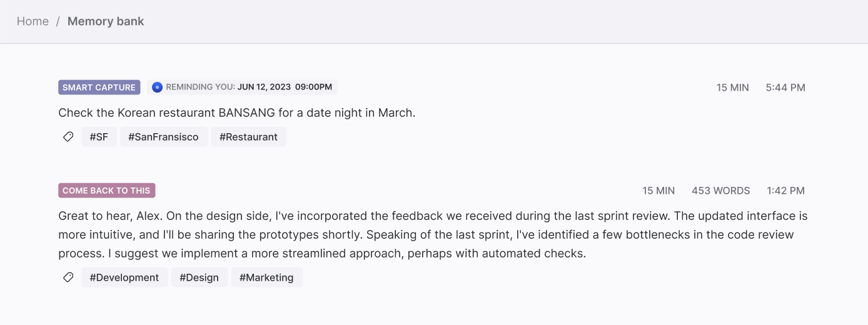Click the tag icon beside #Development
The height and width of the screenshot is (325, 868).
click(x=68, y=277)
